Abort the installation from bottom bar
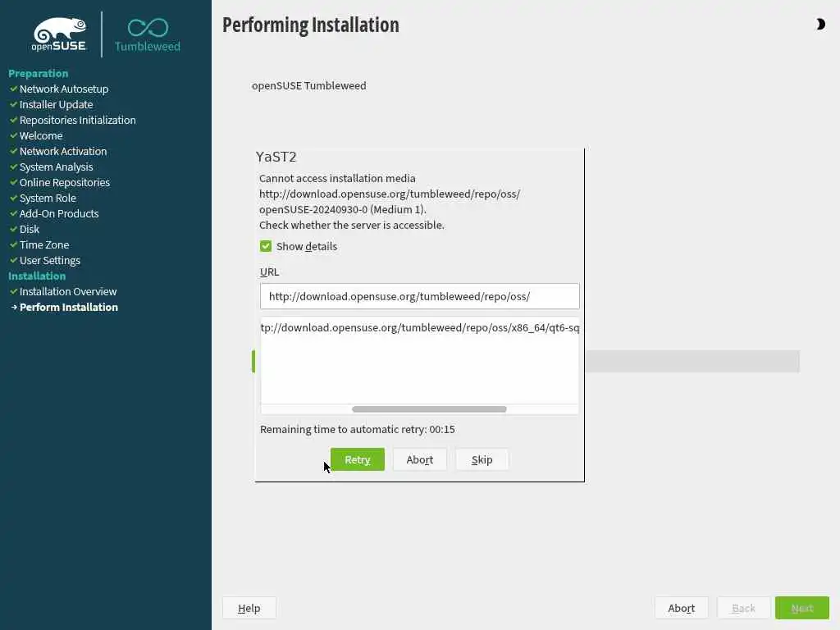This screenshot has height=630, width=840. click(x=681, y=608)
